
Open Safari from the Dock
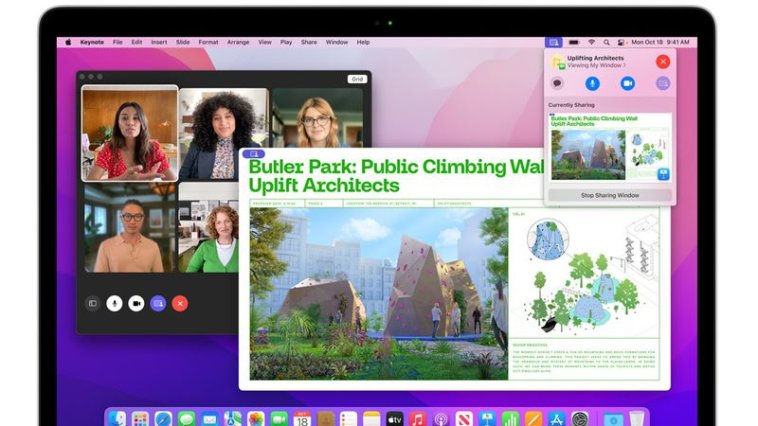pos(163,419)
